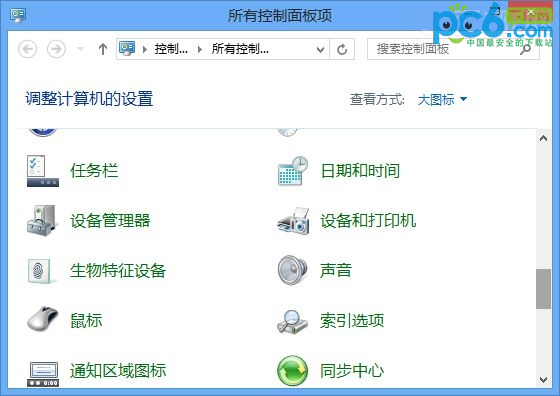Viewport: 560px width, 396px height.
Task: Open the 通知区域图标 icon
Action: (x=43, y=374)
